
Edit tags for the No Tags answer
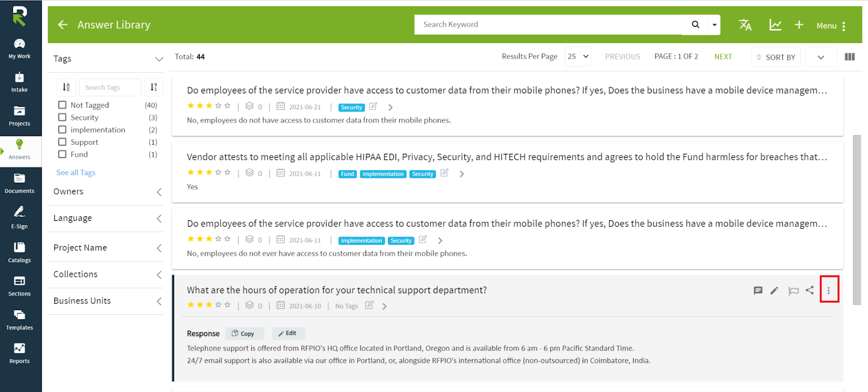tap(369, 305)
